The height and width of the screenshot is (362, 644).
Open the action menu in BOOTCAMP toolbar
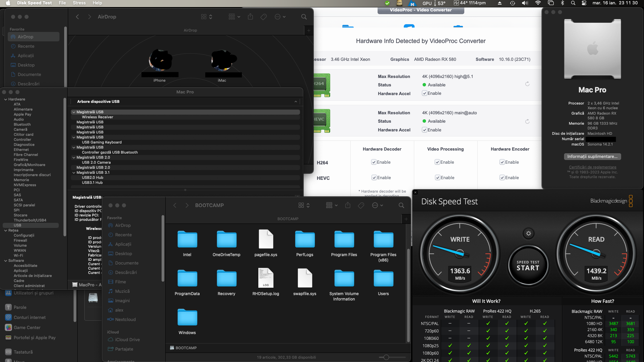tap(378, 205)
